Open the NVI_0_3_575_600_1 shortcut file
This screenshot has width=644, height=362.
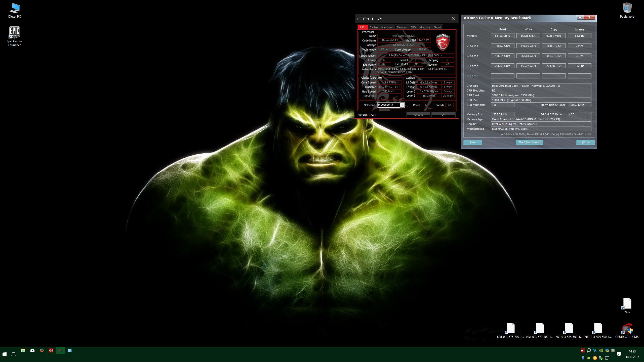[x=569, y=331]
